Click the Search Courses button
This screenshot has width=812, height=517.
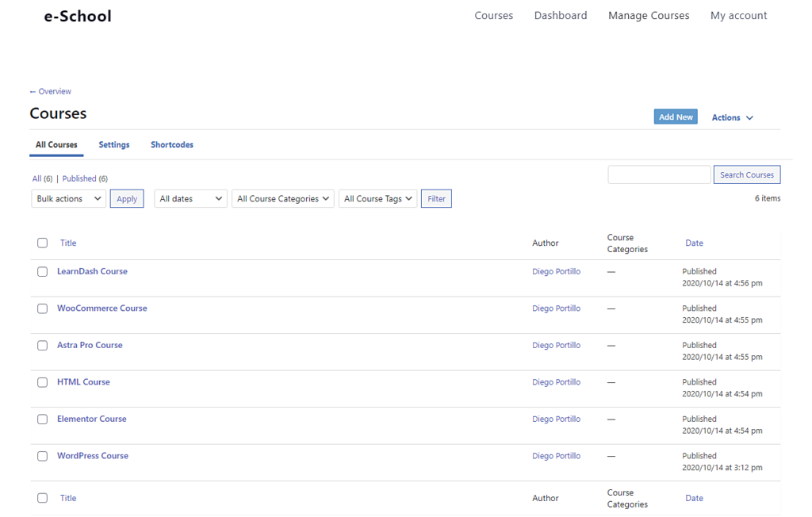tap(747, 174)
